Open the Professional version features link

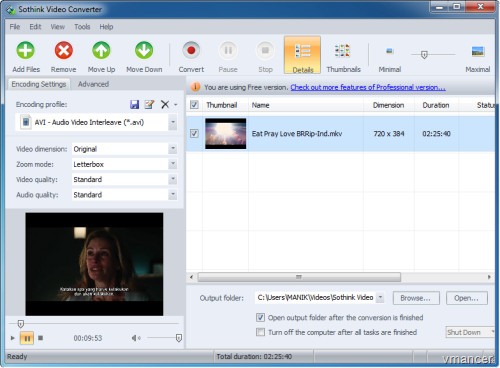(x=368, y=87)
